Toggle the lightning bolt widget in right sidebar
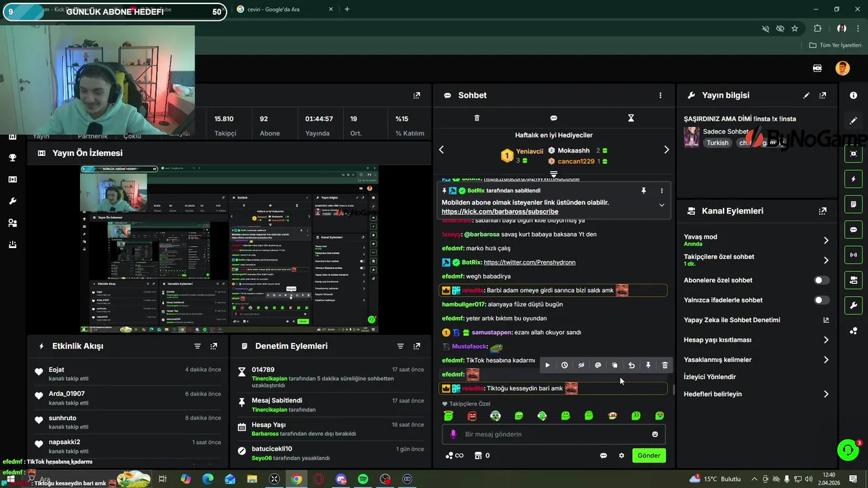Image resolution: width=868 pixels, height=488 pixels. click(853, 179)
